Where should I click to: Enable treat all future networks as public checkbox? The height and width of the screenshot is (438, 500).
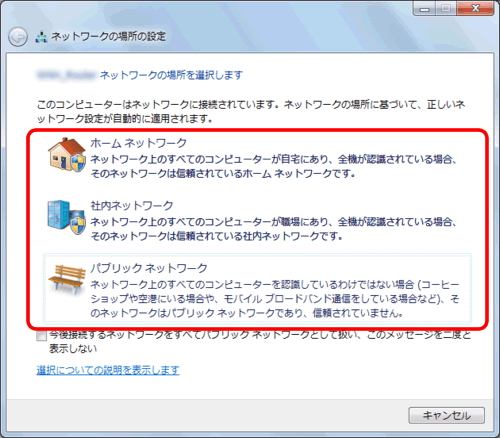click(x=41, y=336)
